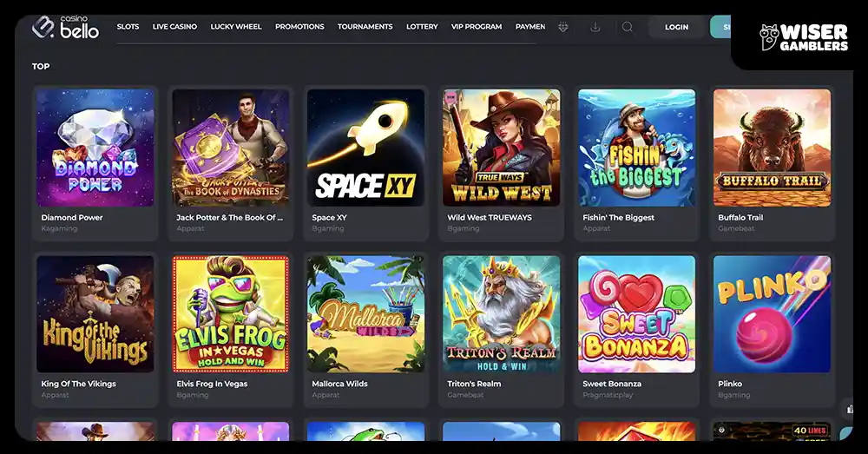Click the Space XY title text
This screenshot has width=868, height=454.
point(329,218)
